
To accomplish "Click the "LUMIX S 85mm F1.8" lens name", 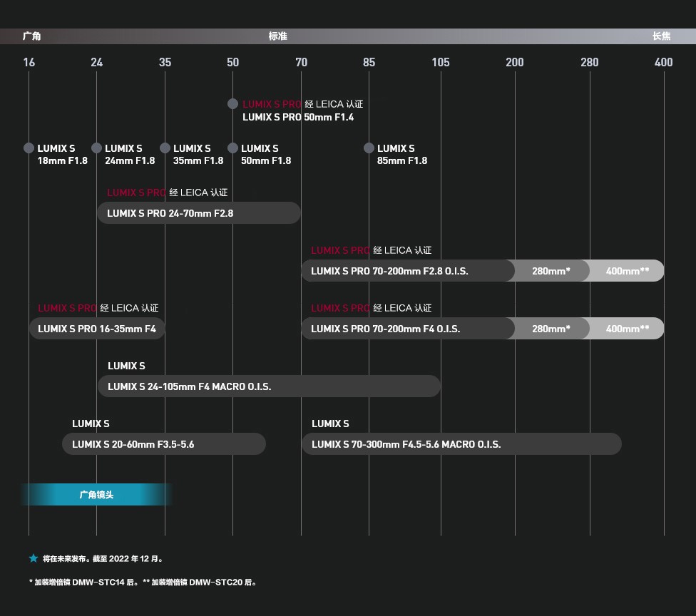I will coord(402,155).
